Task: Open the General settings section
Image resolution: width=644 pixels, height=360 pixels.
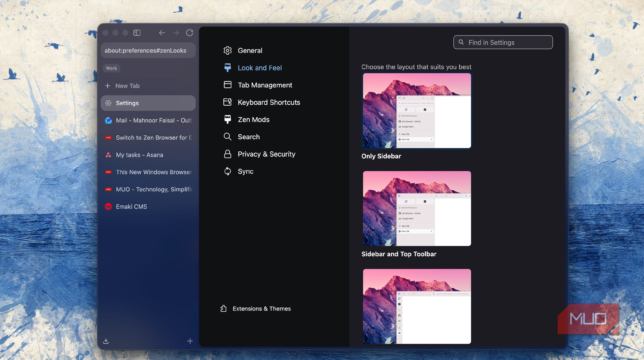Action: 250,50
